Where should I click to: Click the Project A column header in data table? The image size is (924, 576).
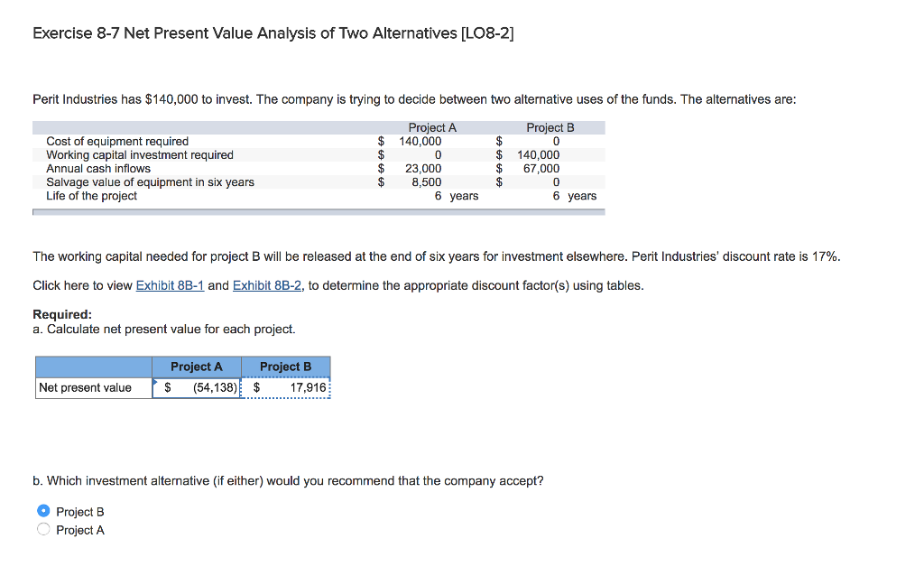[x=431, y=127]
